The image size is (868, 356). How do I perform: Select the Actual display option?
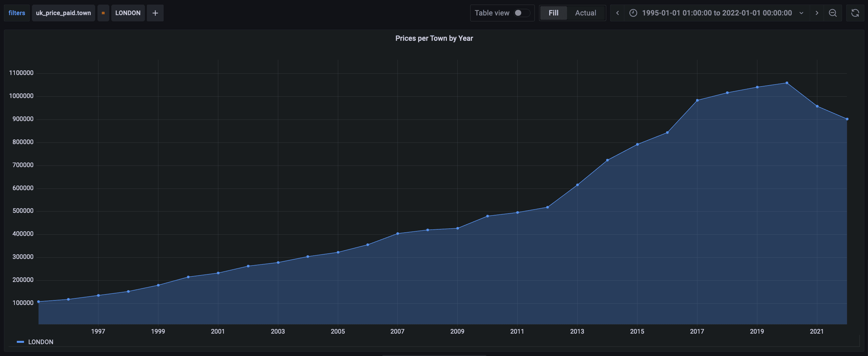coord(585,13)
